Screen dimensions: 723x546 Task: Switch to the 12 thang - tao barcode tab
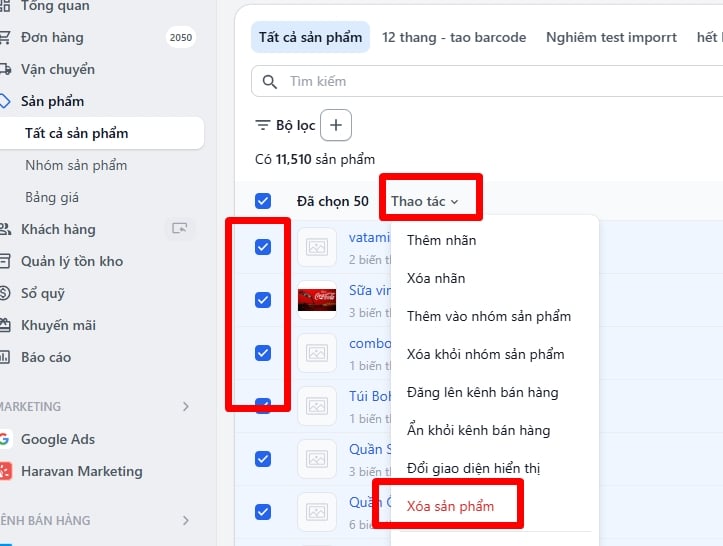454,37
